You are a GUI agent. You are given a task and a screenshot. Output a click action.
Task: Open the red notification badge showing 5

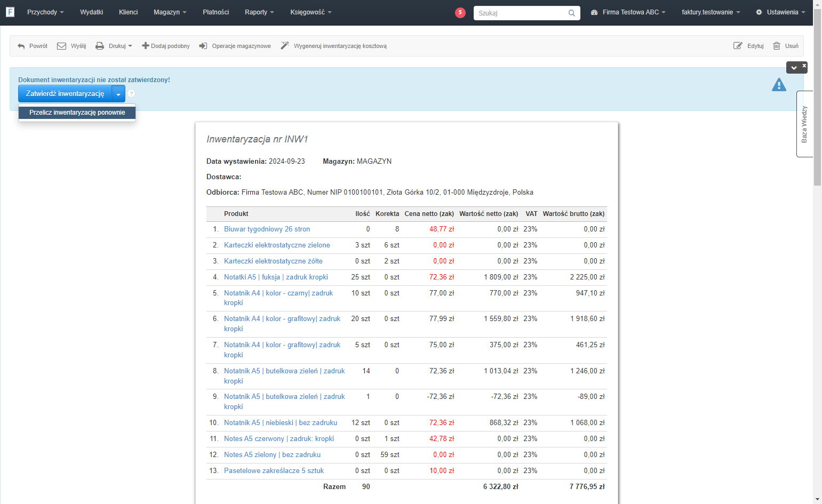[460, 12]
